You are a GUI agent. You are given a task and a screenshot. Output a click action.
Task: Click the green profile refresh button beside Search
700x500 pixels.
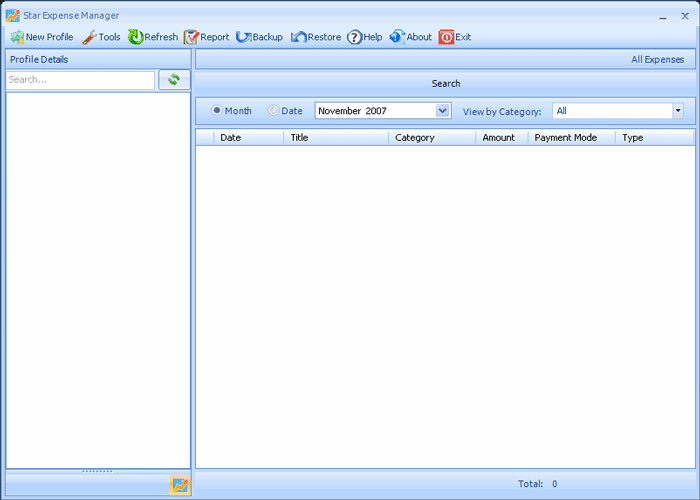174,80
